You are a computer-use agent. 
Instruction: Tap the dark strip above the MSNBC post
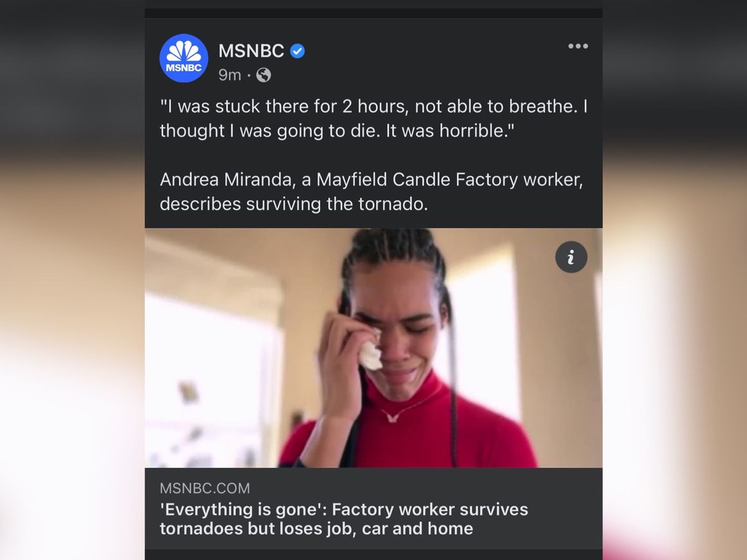click(374, 13)
